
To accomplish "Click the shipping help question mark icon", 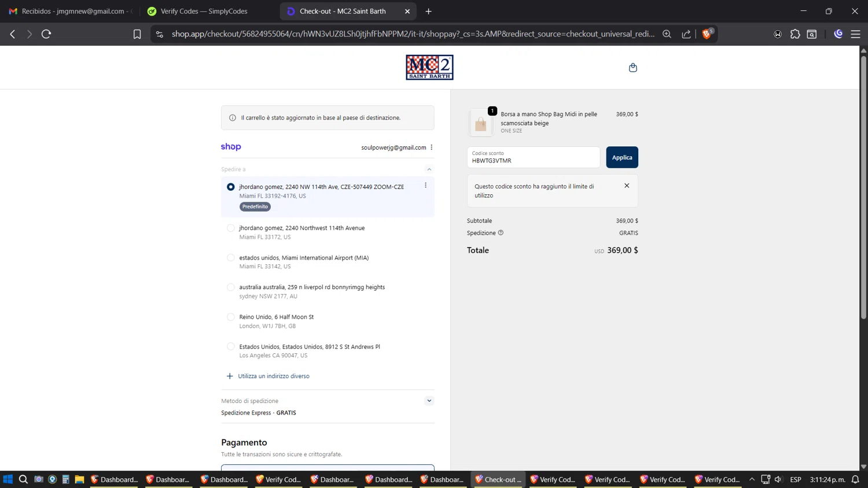I will pos(501,233).
